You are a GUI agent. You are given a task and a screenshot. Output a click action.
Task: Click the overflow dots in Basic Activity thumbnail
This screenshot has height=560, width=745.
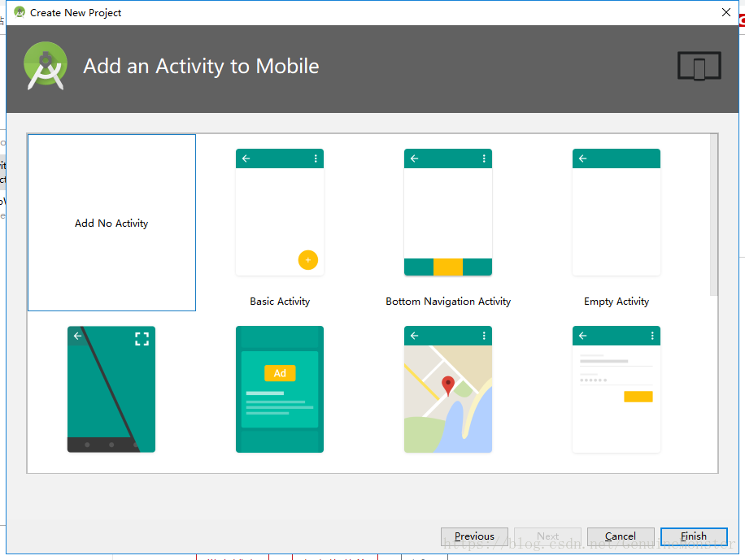(316, 158)
